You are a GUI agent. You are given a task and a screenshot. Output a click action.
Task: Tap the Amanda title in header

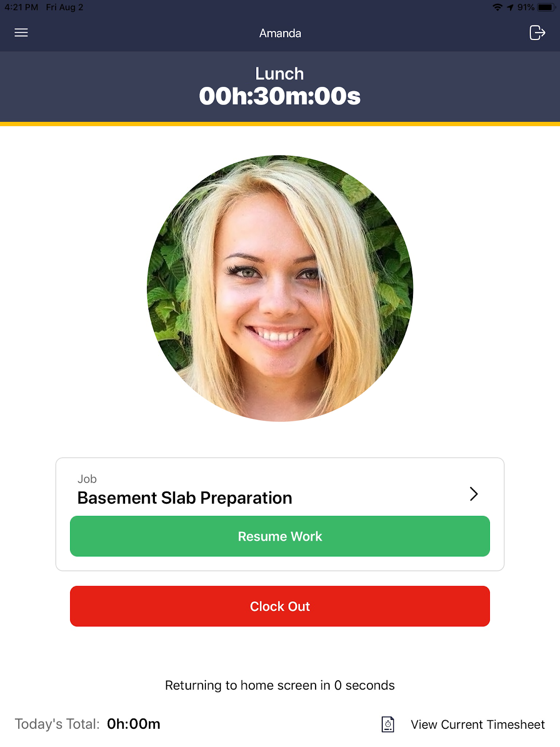pyautogui.click(x=280, y=33)
